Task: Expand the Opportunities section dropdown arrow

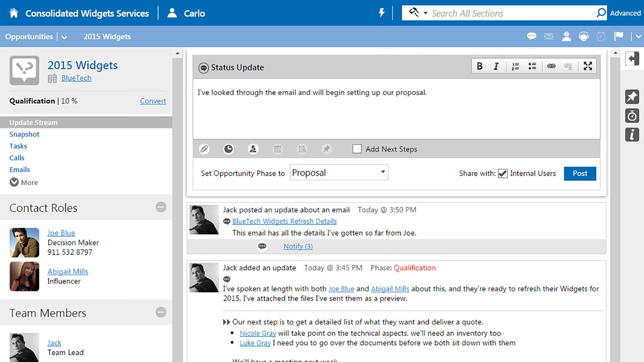Action: 64,37
